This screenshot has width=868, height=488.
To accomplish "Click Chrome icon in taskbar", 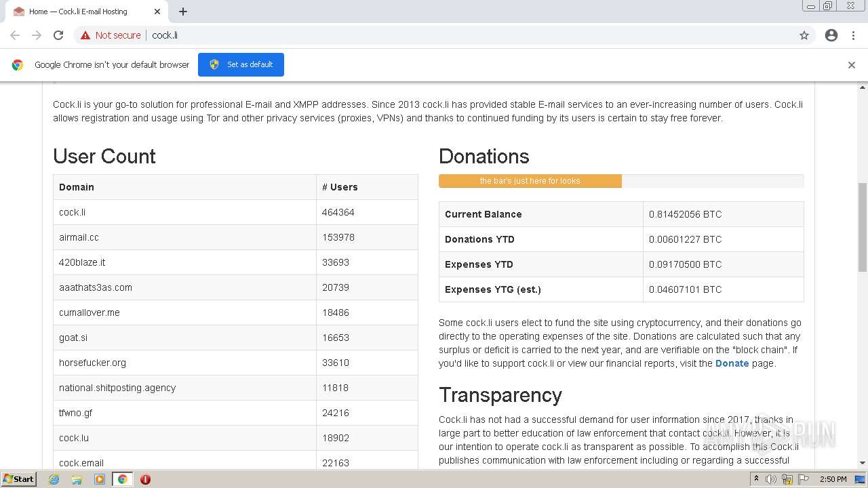I will [x=123, y=479].
